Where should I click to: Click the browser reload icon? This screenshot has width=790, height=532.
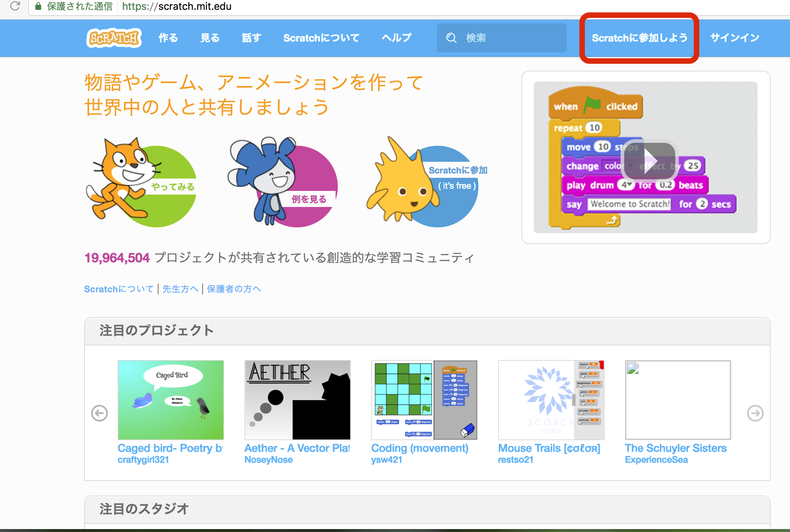point(15,6)
